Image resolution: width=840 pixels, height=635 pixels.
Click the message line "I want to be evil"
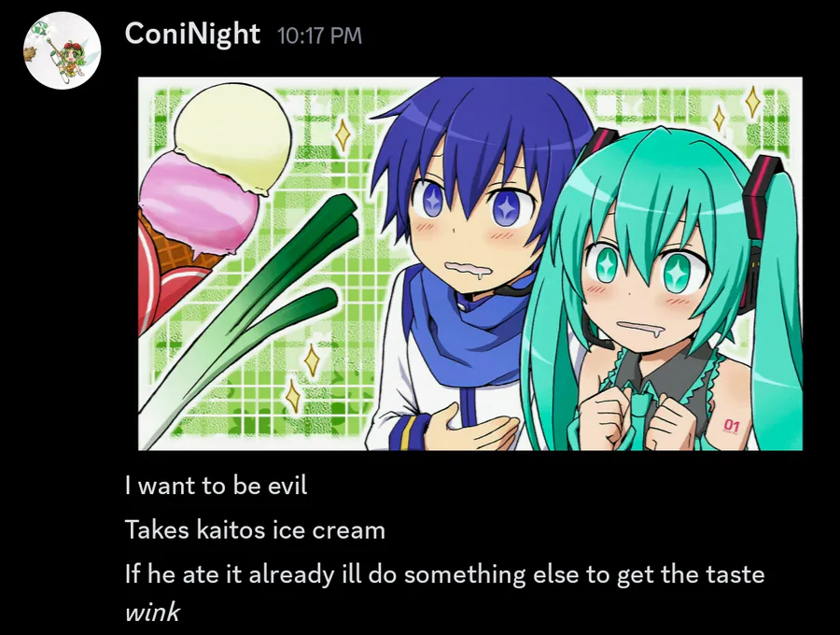216,486
